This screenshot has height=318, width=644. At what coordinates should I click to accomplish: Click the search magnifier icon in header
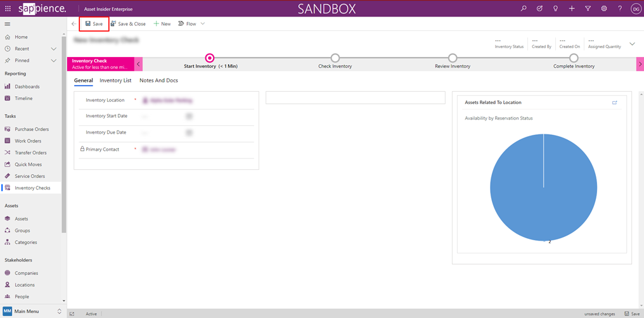pyautogui.click(x=524, y=8)
